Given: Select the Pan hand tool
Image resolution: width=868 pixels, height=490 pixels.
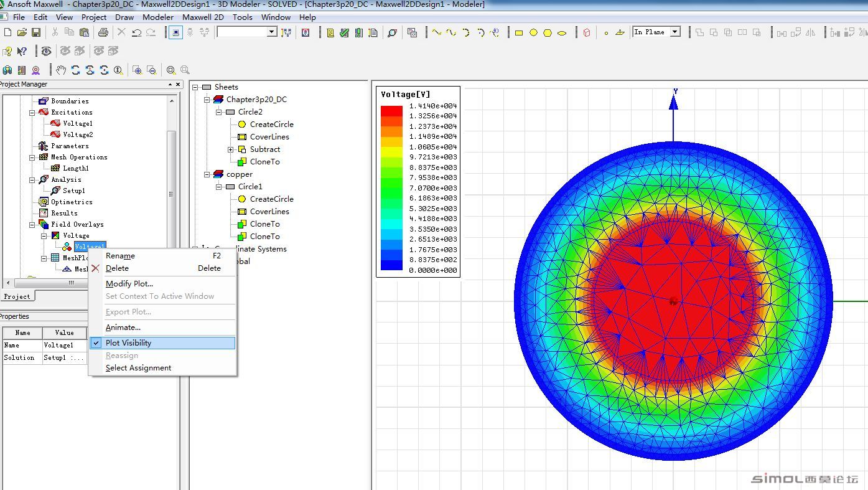Looking at the screenshot, I should tap(61, 70).
